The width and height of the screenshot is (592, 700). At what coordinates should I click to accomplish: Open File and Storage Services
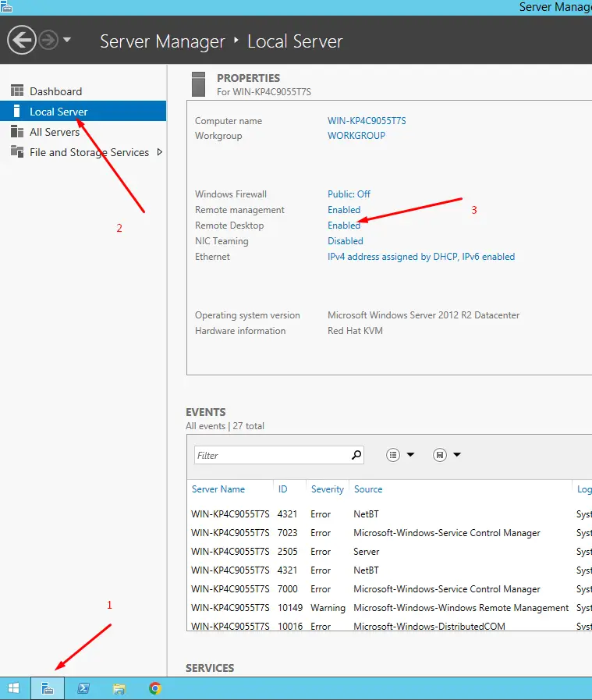coord(89,152)
